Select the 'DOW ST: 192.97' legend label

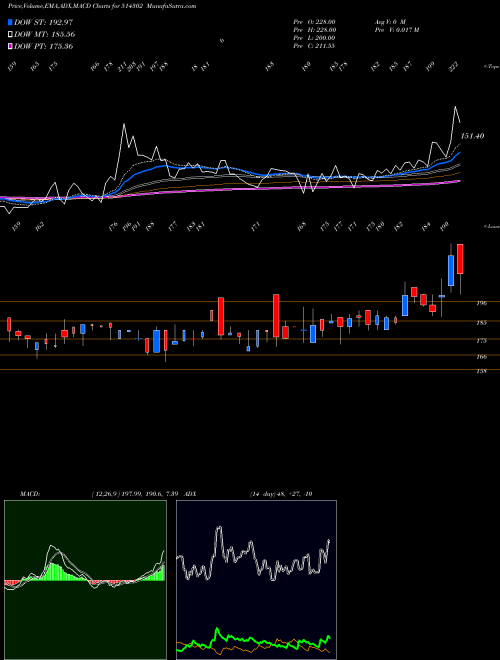click(x=44, y=22)
